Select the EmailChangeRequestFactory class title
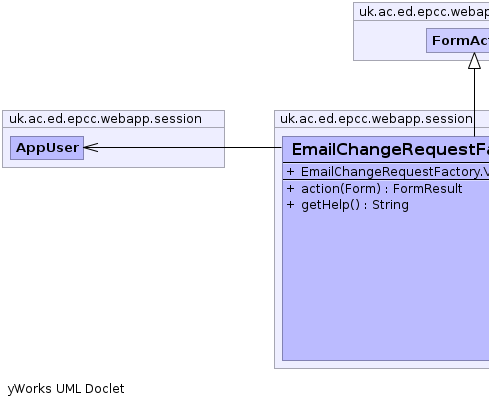Screen dimensions: 489x406 390,149
